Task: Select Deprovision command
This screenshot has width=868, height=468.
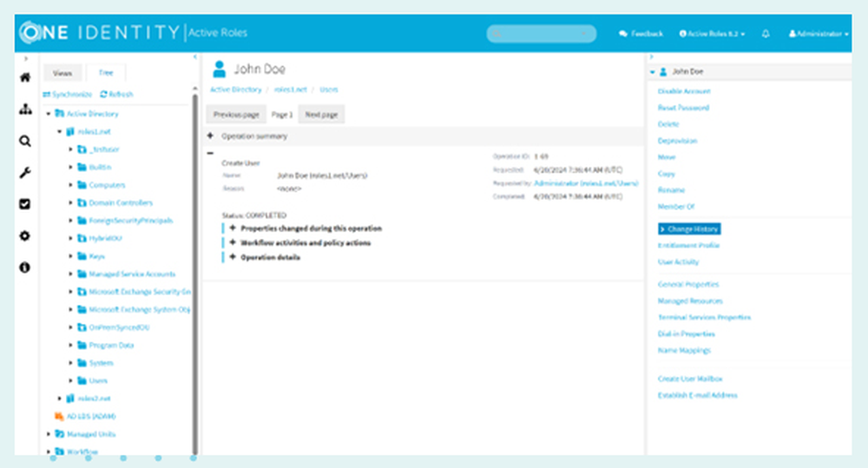Action: pos(678,141)
